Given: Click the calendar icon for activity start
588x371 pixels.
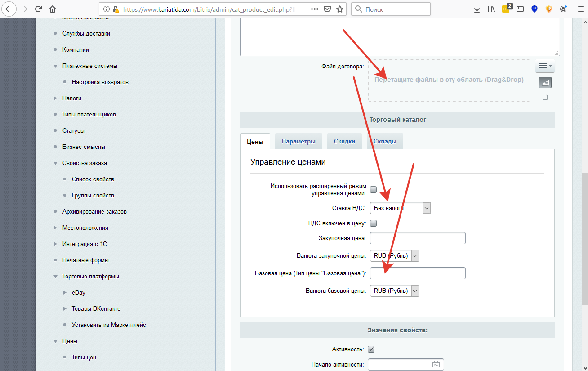Looking at the screenshot, I should 436,364.
